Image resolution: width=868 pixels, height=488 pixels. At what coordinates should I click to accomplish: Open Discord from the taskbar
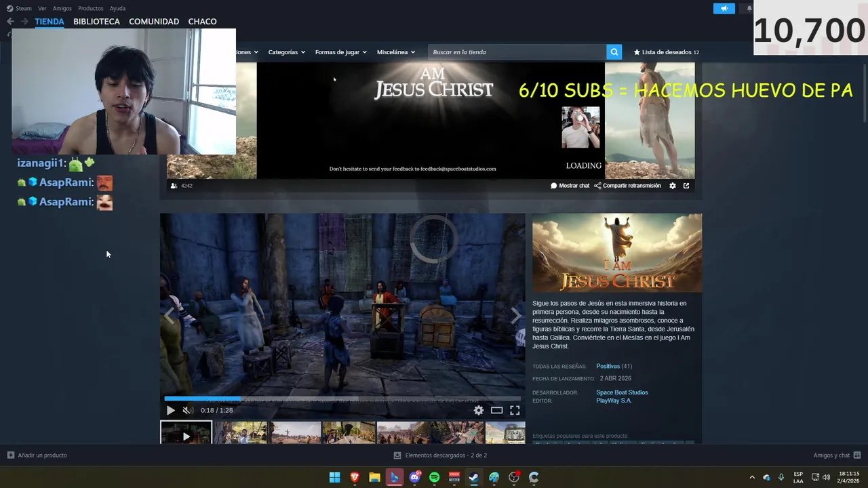point(414,477)
